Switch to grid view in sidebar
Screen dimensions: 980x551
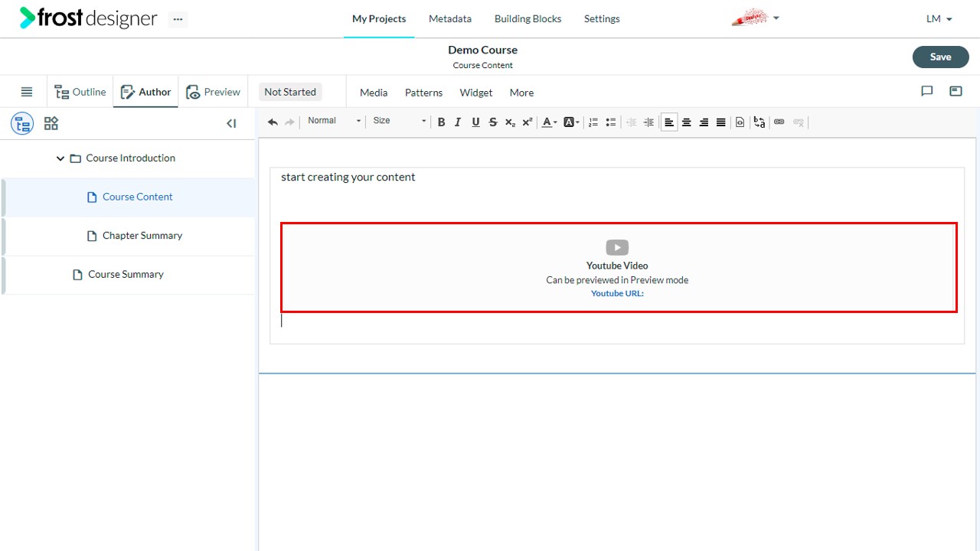click(51, 123)
